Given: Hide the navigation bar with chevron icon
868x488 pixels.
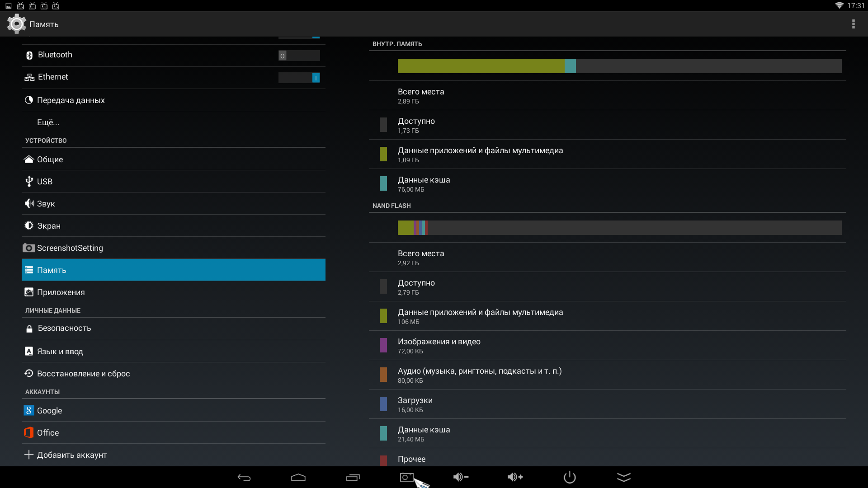Looking at the screenshot, I should point(624,477).
